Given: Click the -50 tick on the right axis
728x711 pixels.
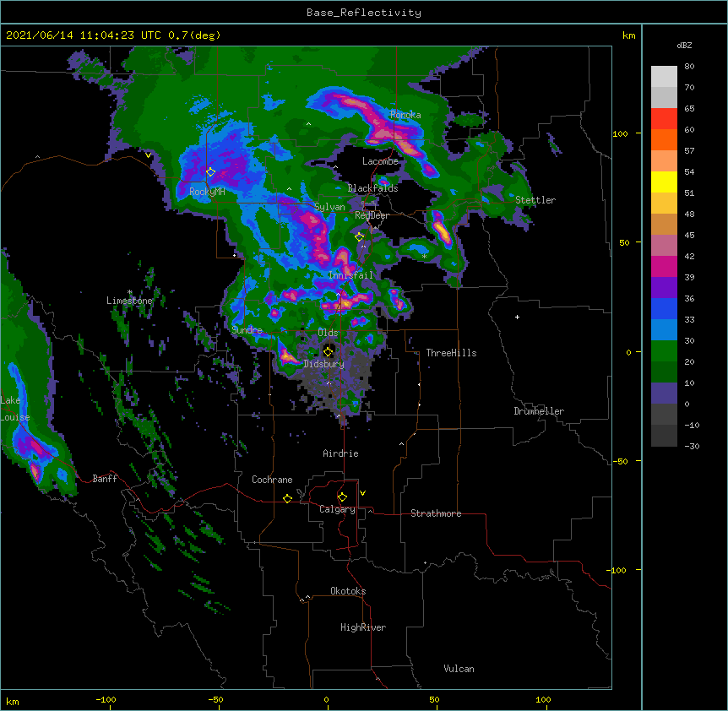Looking at the screenshot, I should pos(620,461).
